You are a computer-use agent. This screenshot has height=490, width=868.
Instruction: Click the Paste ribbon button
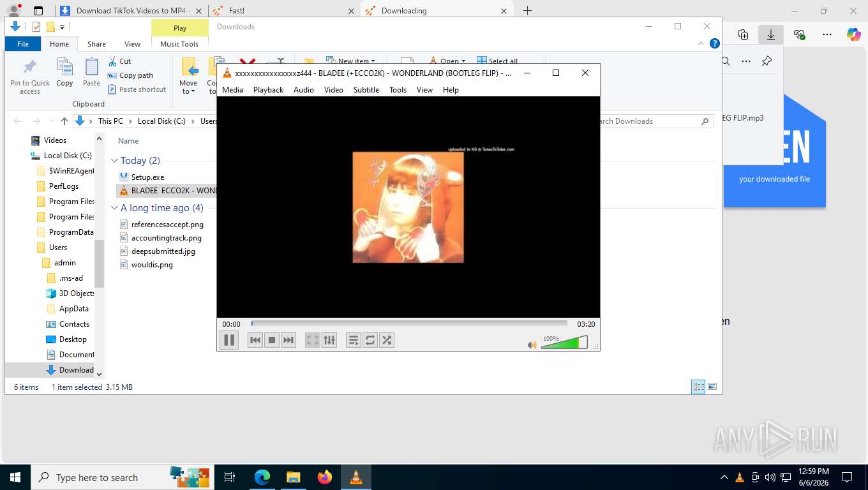point(92,72)
